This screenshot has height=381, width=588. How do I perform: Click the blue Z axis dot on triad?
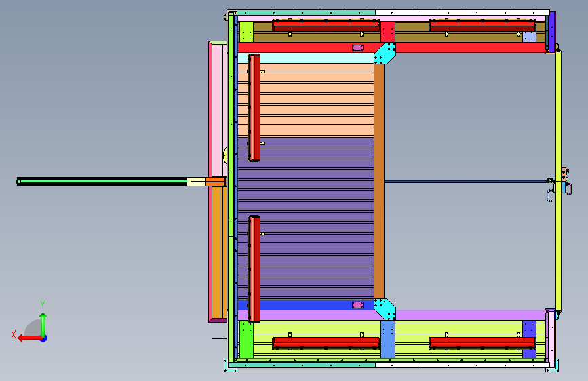point(44,338)
